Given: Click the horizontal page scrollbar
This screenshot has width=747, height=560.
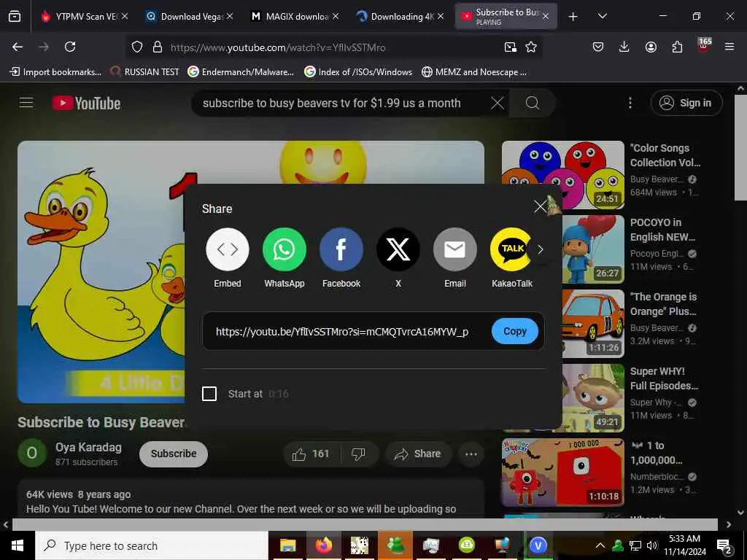Looking at the screenshot, I should (x=365, y=524).
